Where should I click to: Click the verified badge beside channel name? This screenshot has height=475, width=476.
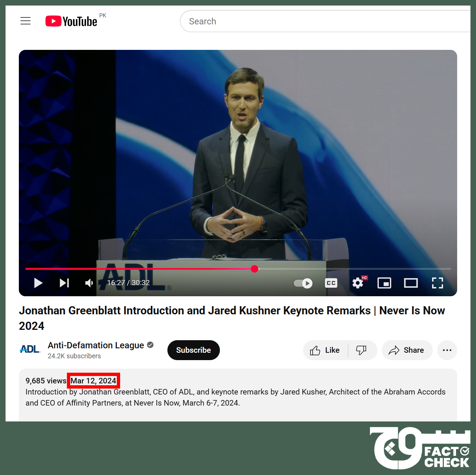point(150,345)
